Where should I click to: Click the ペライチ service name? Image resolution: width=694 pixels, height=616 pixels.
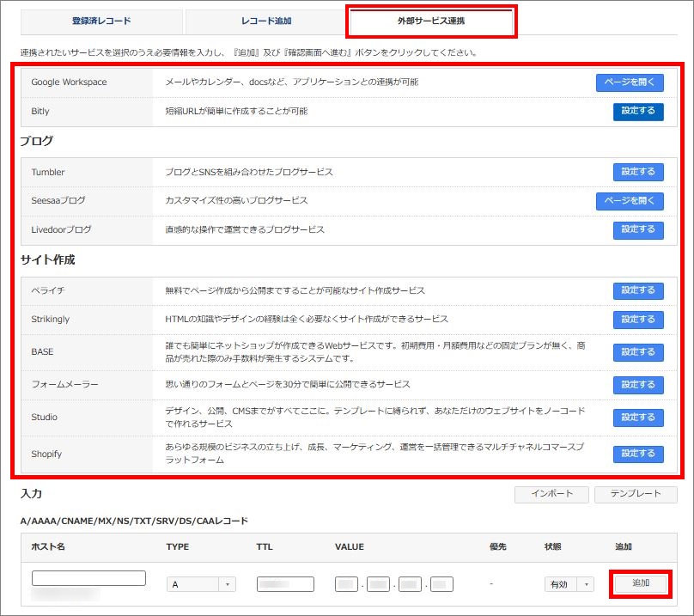(48, 291)
